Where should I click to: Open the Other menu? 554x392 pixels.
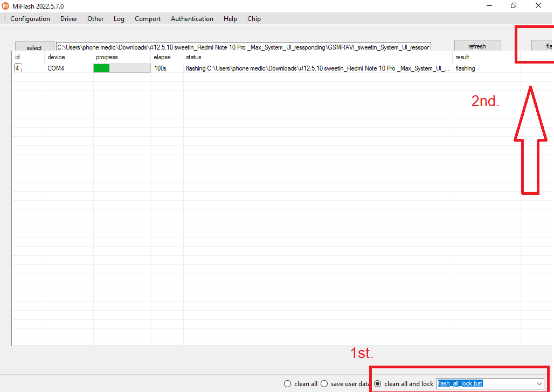point(95,19)
